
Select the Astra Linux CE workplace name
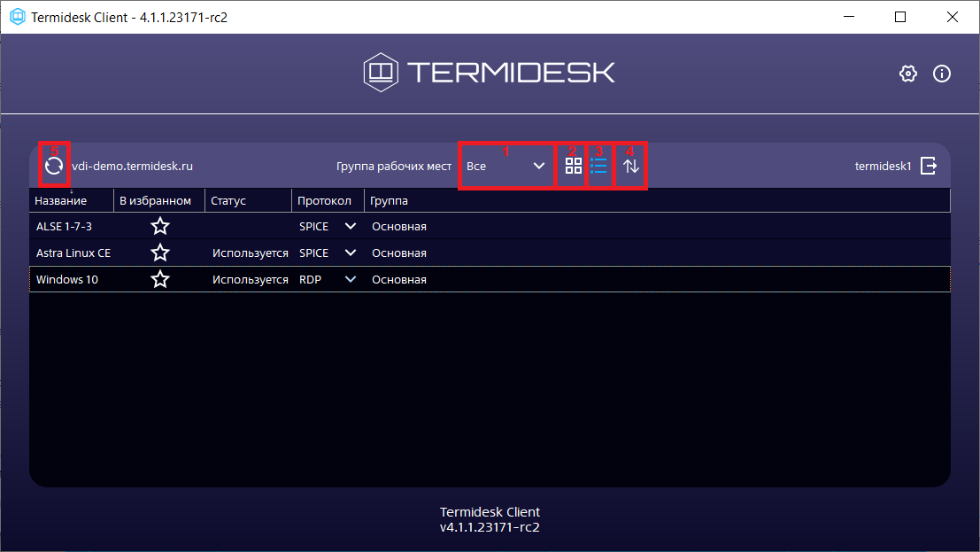[73, 253]
